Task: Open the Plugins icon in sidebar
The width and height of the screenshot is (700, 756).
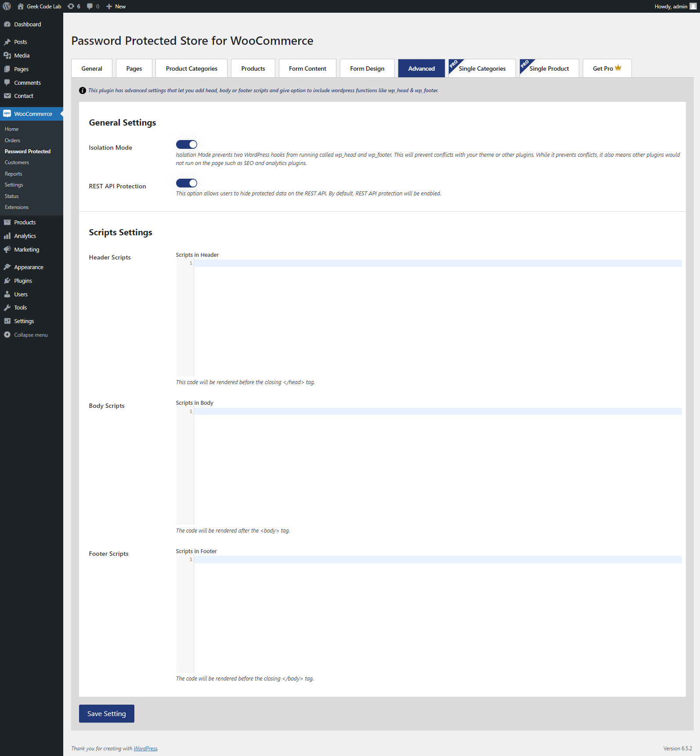Action: pos(7,281)
